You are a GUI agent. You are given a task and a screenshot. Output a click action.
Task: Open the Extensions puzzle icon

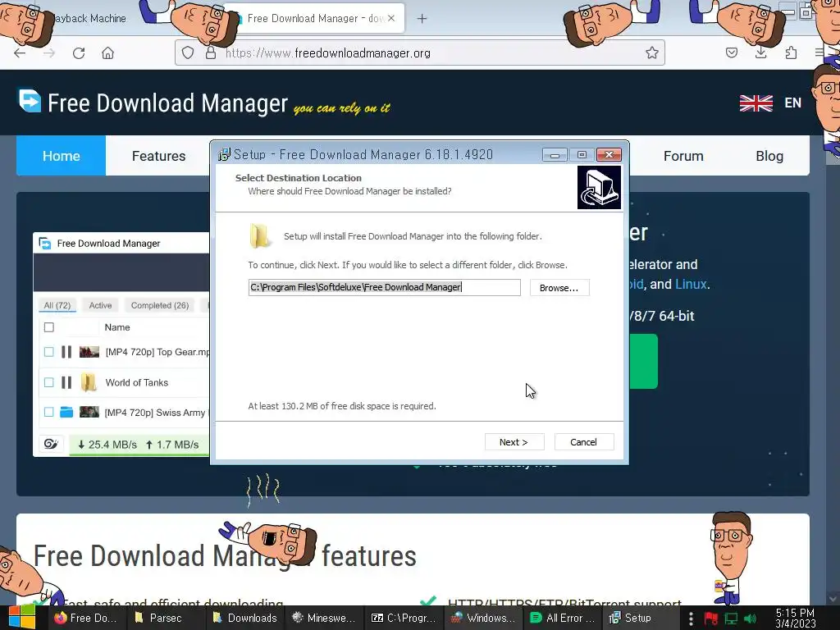[x=791, y=52]
